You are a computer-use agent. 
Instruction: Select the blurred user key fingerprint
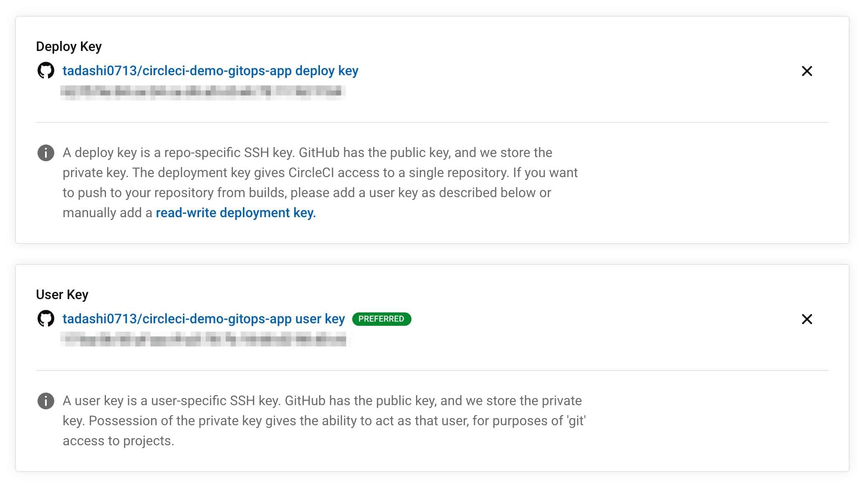coord(204,339)
